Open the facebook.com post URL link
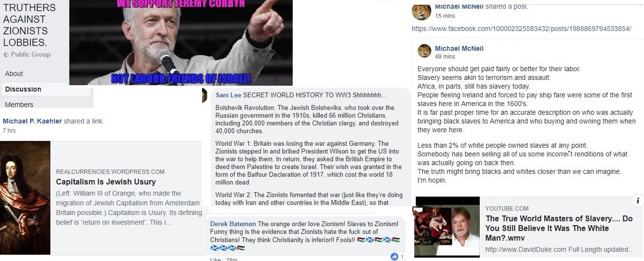 tap(521, 29)
